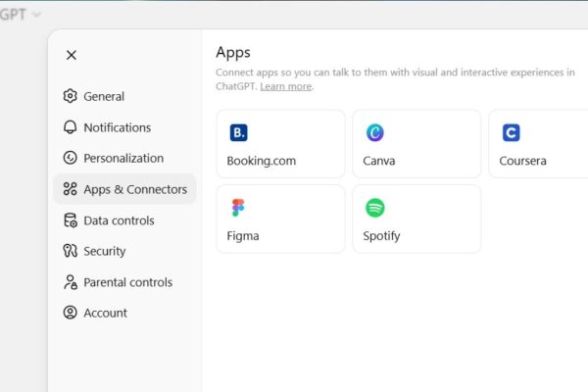Switch to the General settings label
Viewport: 588px width, 392px height.
104,96
